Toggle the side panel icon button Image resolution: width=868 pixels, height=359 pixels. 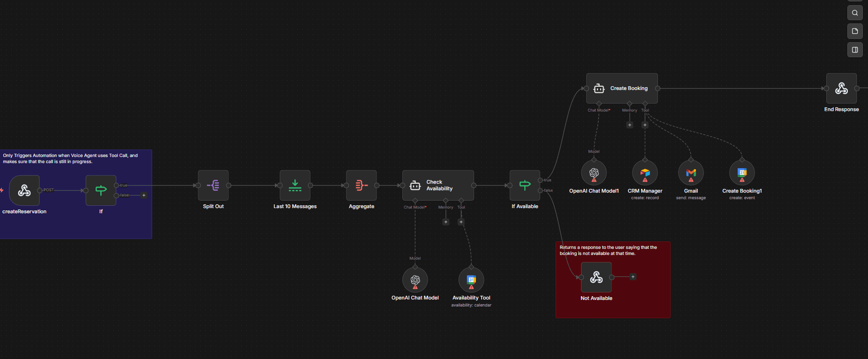click(x=855, y=50)
